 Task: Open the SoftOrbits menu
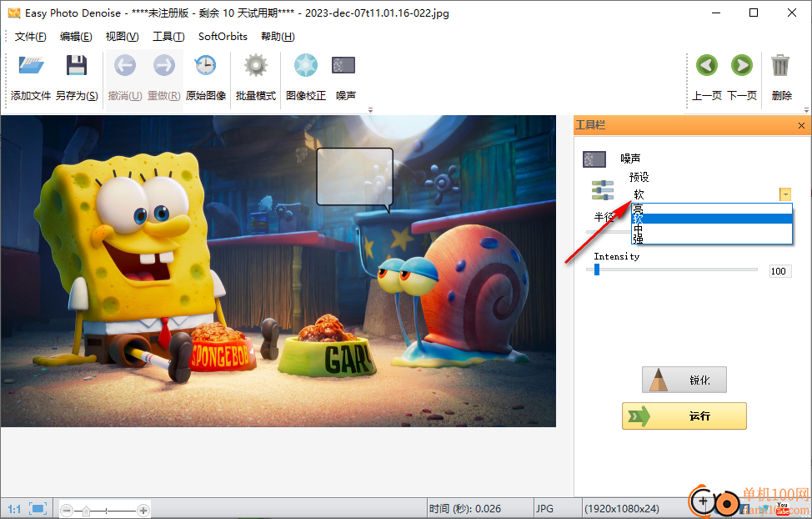click(223, 36)
